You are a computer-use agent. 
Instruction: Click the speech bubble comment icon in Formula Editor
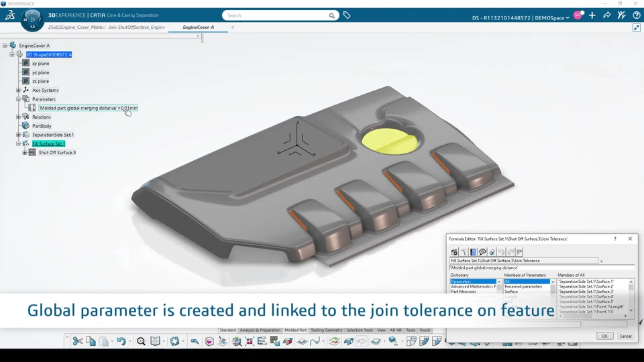coord(482,252)
